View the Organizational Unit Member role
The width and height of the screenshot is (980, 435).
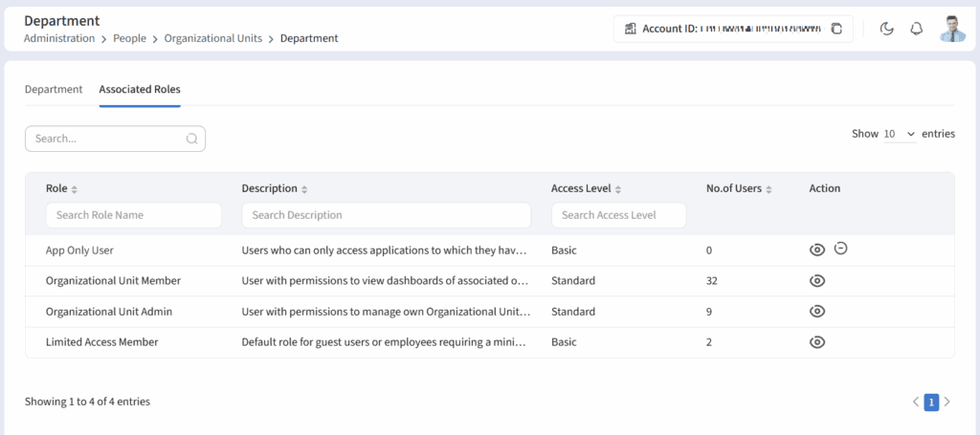click(817, 281)
